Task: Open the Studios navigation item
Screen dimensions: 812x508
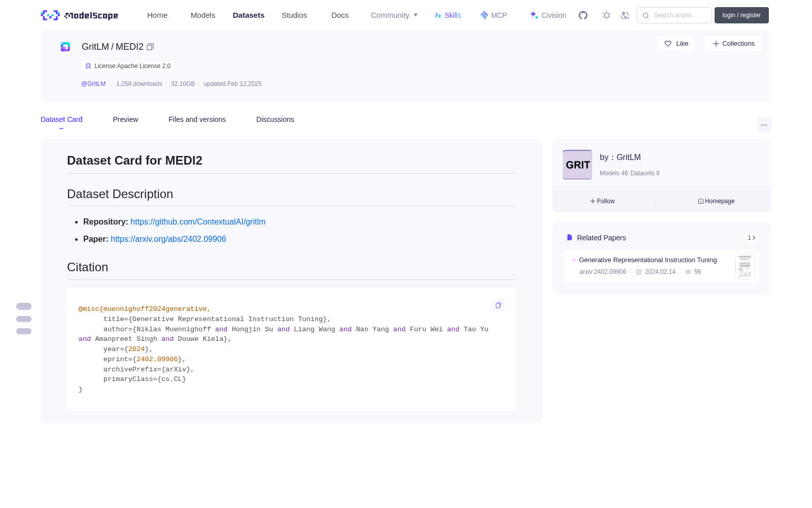Action: pyautogui.click(x=294, y=15)
